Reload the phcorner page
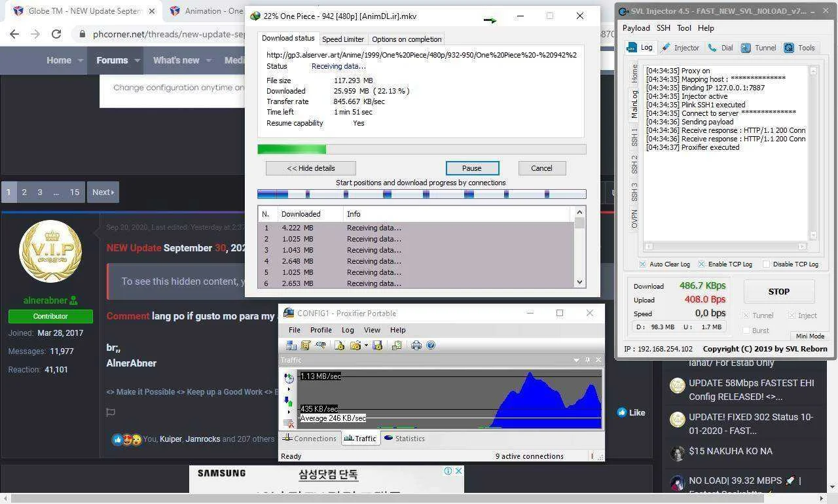Screen dimensions: 838x504 click(56, 34)
